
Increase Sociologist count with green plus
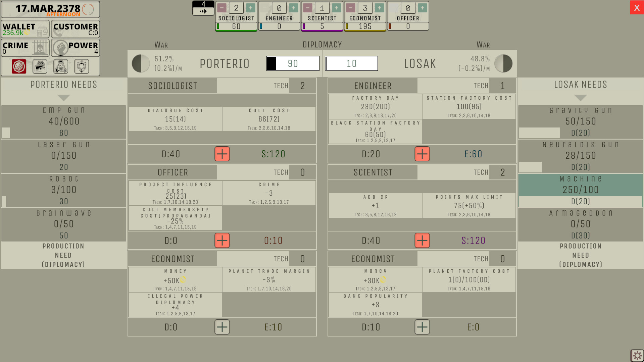coord(251,8)
